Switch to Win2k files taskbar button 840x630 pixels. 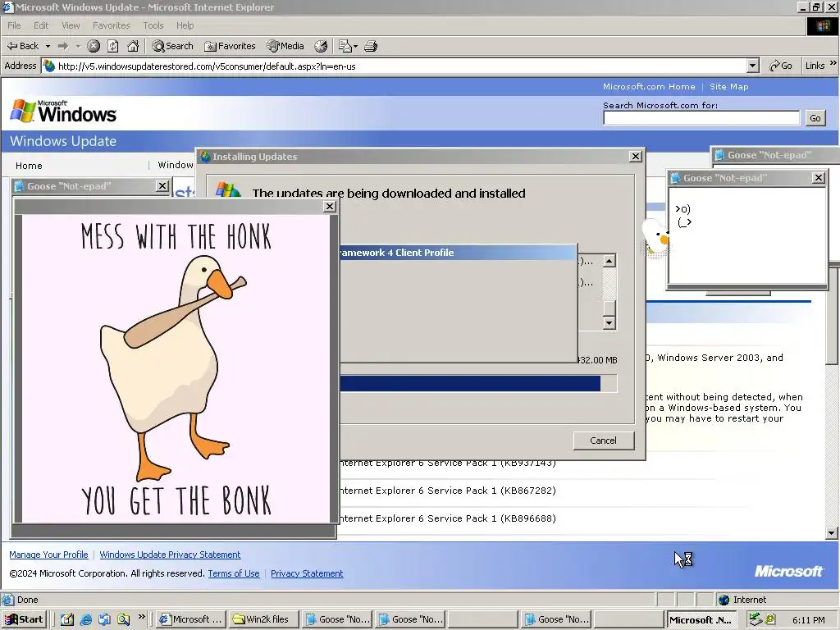pos(262,619)
